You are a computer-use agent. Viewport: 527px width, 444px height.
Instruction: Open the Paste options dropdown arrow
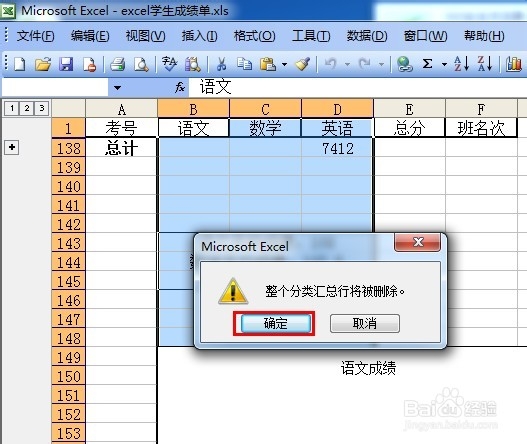(284, 64)
